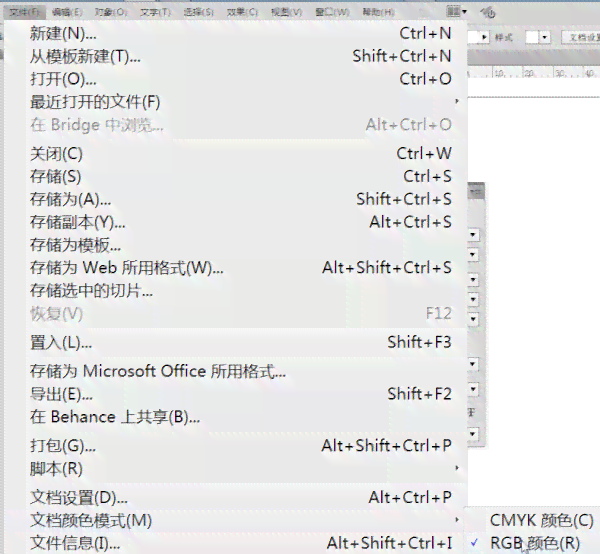Open the panel menu icon on collapsed panel

point(476,191)
